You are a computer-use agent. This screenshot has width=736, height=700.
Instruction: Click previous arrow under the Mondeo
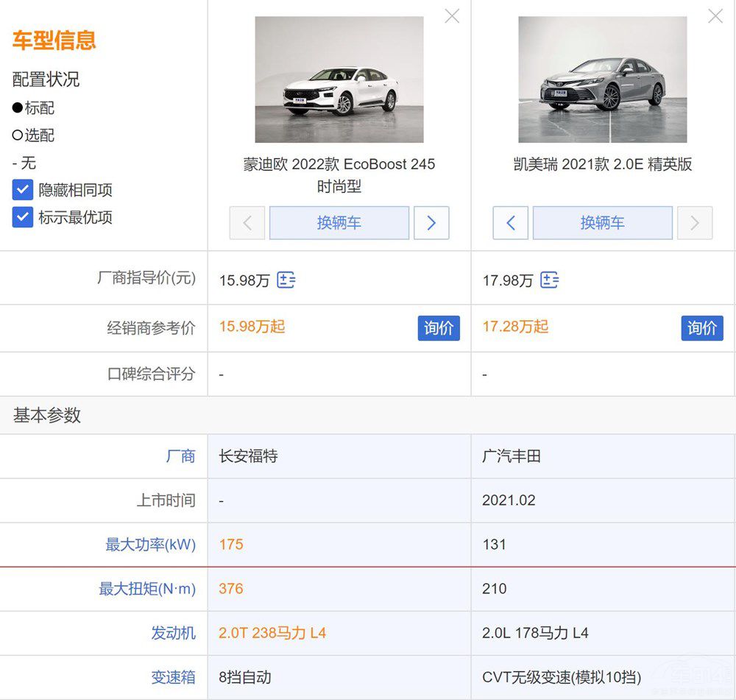pyautogui.click(x=247, y=223)
